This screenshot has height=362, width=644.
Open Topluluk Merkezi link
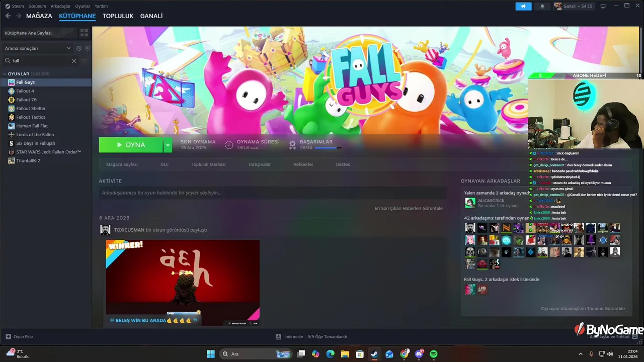[x=208, y=164]
